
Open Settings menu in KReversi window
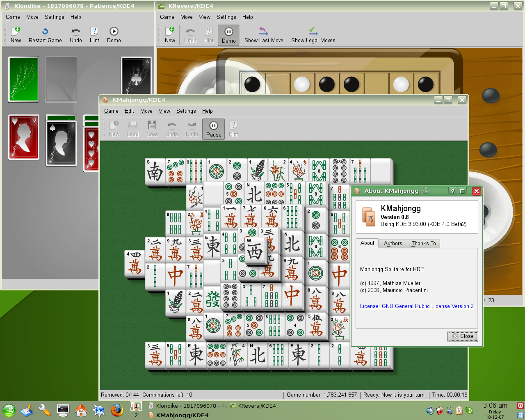[226, 17]
